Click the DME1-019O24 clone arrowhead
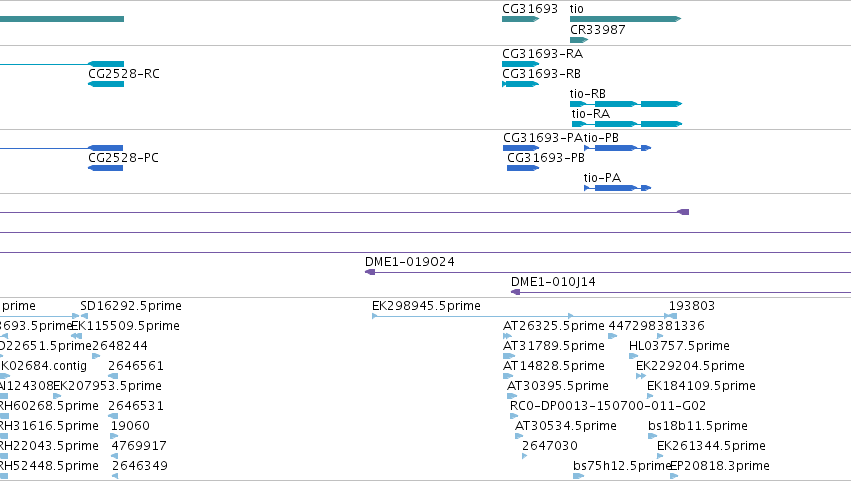The width and height of the screenshot is (851, 481). [370, 272]
